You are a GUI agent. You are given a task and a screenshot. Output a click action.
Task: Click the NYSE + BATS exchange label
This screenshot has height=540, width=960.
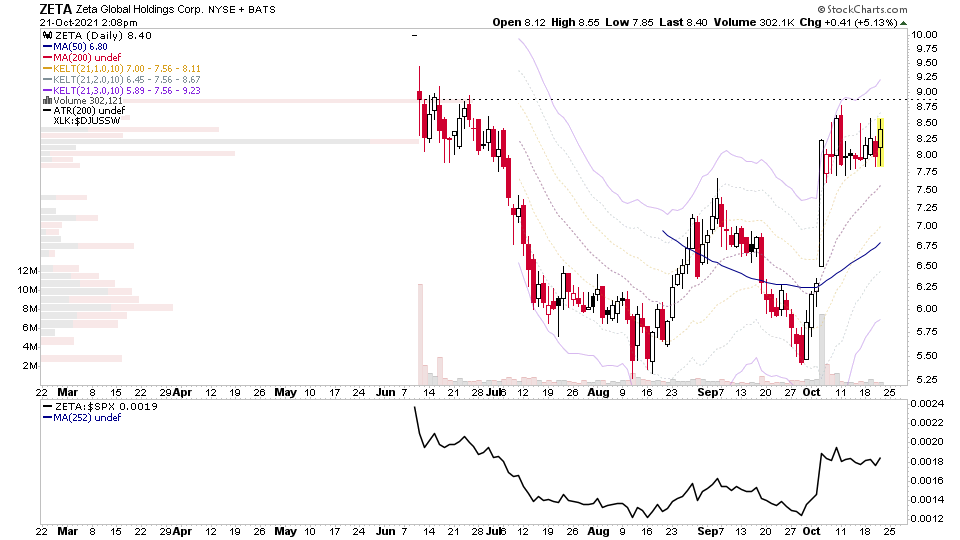point(241,10)
